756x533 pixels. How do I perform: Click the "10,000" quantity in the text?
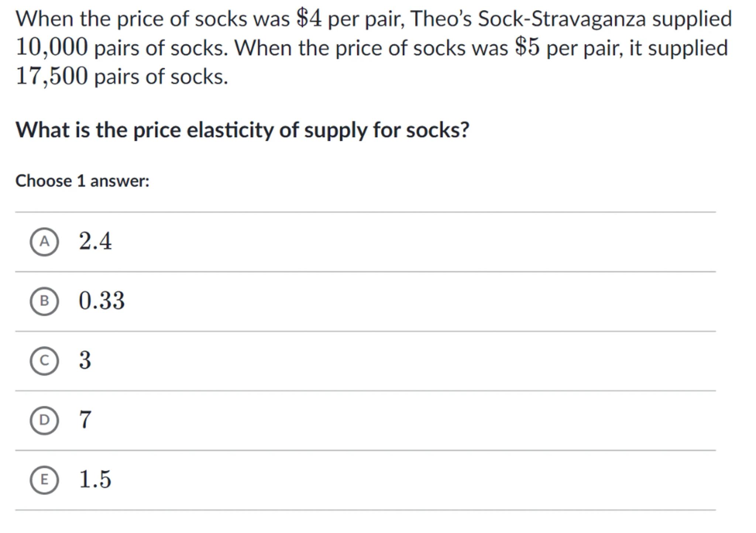pyautogui.click(x=52, y=48)
